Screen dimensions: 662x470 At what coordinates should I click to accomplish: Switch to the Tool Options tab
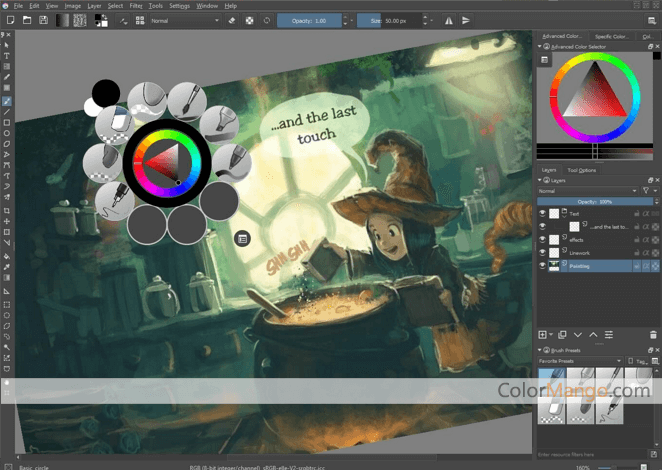coord(581,170)
